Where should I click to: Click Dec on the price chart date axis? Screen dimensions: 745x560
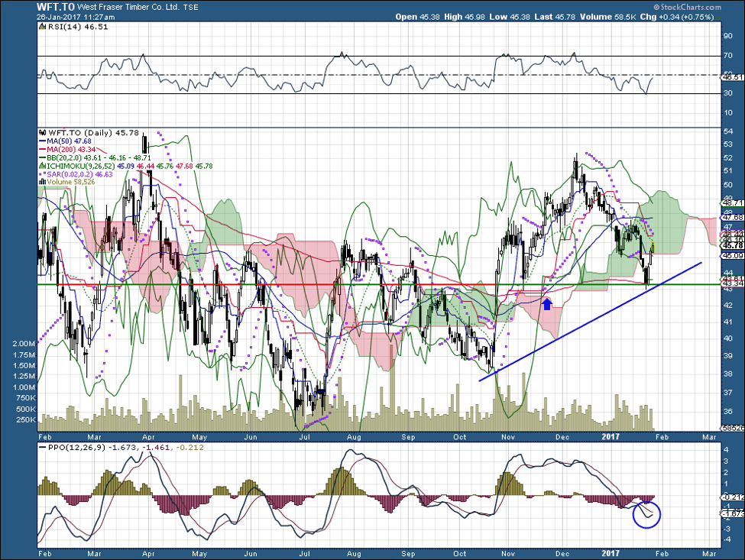562,436
